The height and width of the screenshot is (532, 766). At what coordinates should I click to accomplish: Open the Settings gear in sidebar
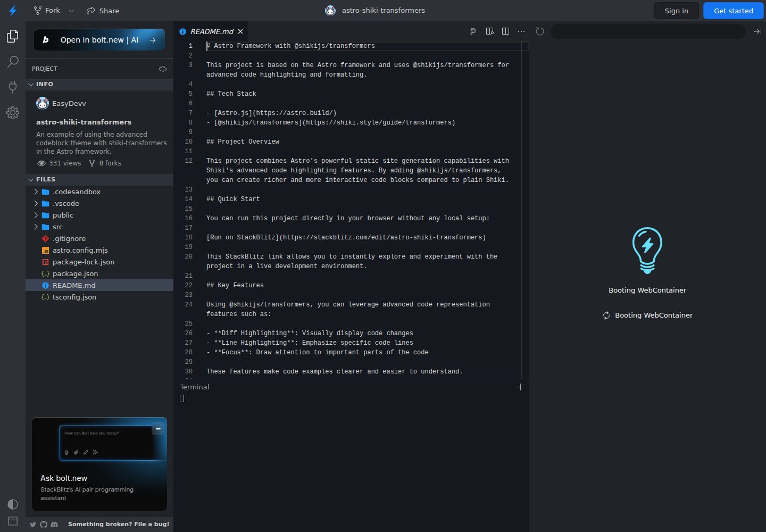click(13, 113)
